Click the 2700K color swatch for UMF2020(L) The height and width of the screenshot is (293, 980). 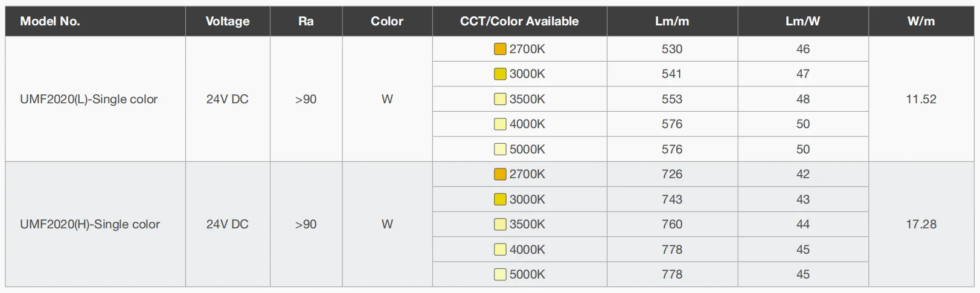coord(500,49)
